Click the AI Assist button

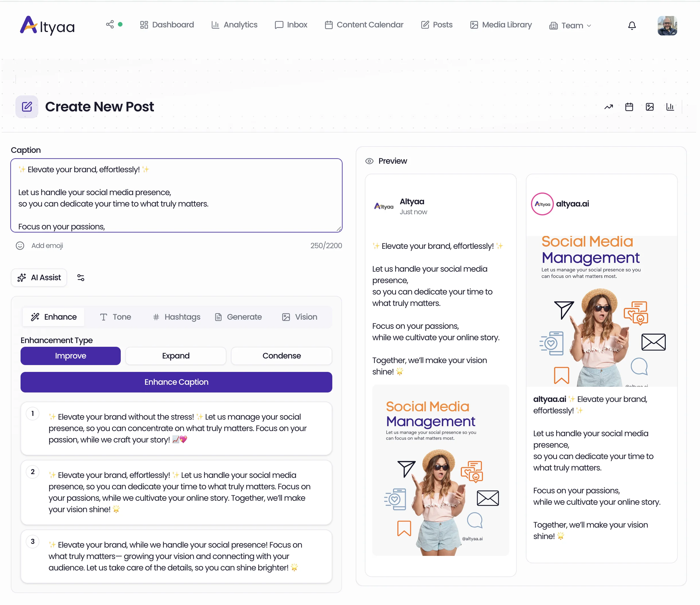click(x=39, y=277)
